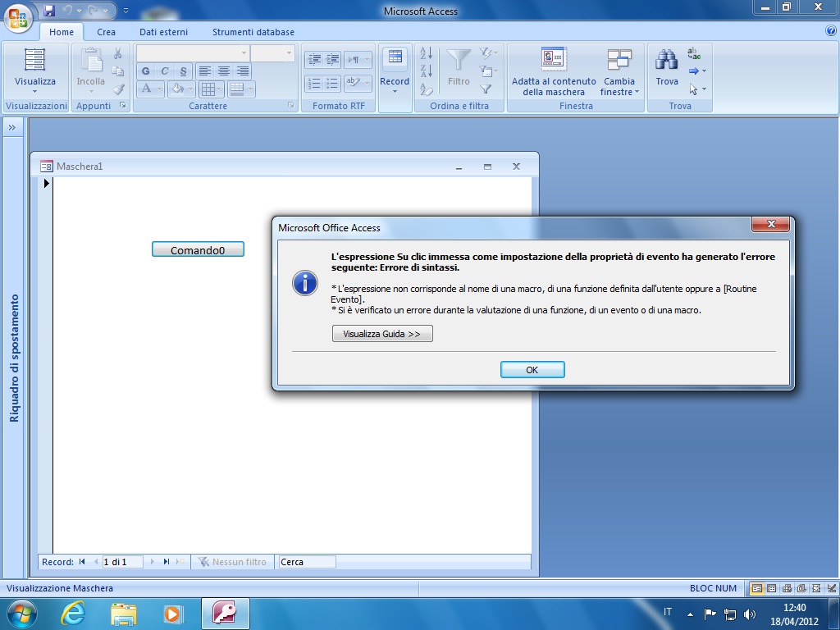
Task: Click Adatta al contenuto della maschera
Action: pyautogui.click(x=554, y=71)
